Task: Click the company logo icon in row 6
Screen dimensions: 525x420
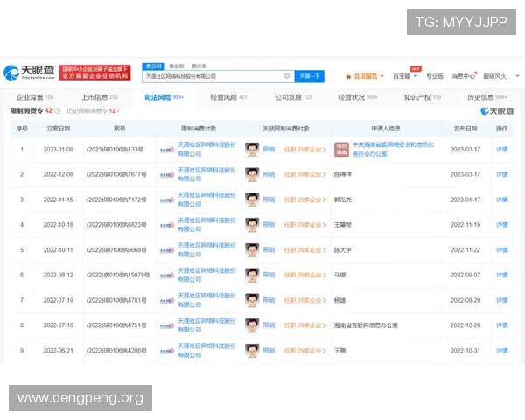Action: point(167,276)
